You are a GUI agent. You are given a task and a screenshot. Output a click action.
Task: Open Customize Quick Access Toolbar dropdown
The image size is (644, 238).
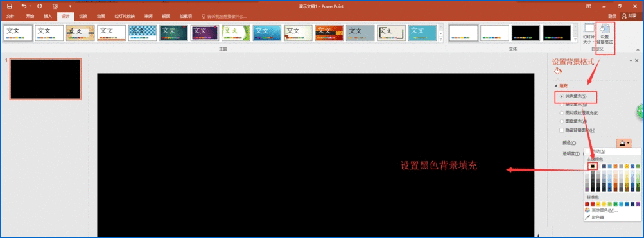(70, 6)
